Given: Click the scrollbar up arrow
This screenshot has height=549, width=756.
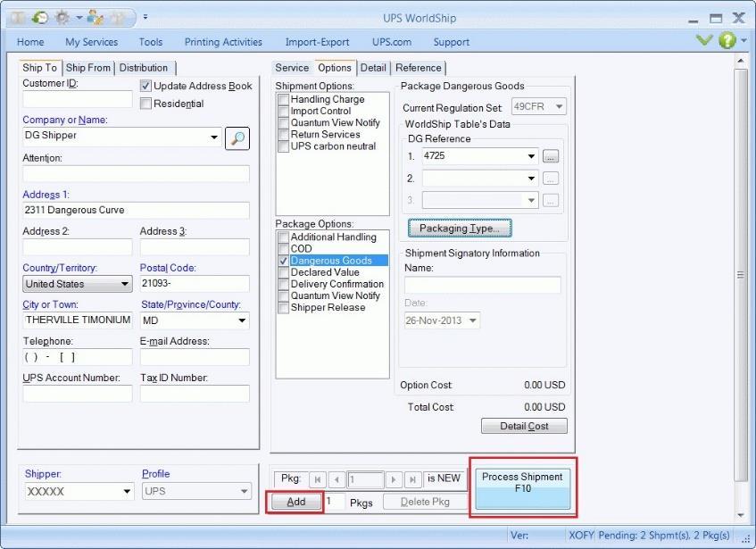Looking at the screenshot, I should click(x=741, y=62).
